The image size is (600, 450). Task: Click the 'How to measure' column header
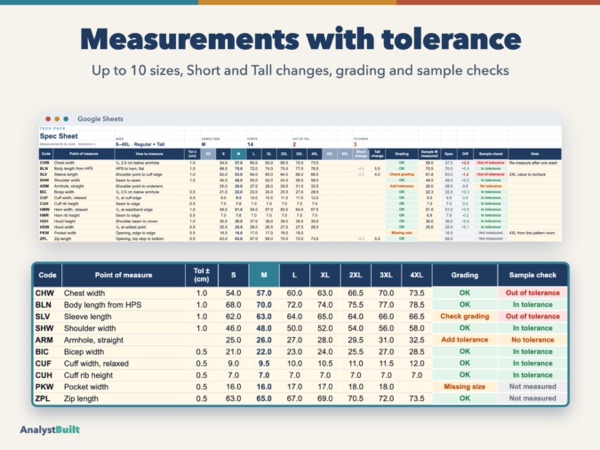tap(149, 154)
